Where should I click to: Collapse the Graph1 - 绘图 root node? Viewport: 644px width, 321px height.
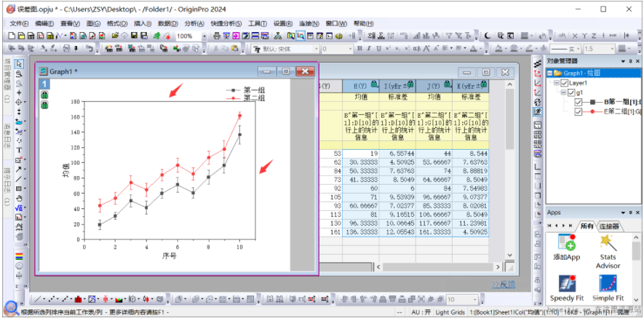pos(549,74)
